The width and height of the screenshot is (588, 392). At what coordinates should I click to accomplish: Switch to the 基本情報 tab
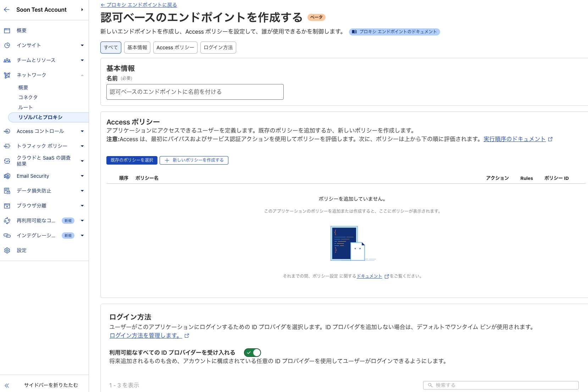coord(137,47)
